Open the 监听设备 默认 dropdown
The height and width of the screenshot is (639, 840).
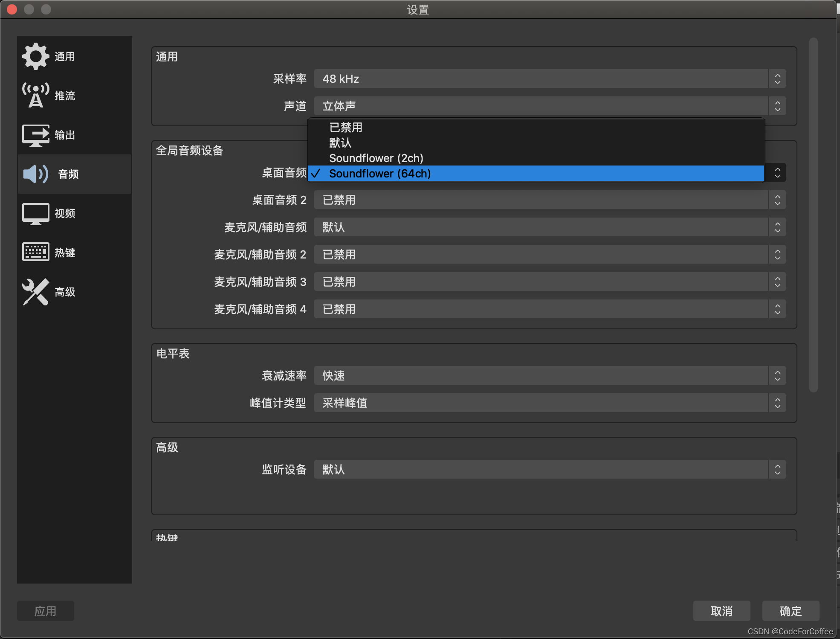[549, 470]
